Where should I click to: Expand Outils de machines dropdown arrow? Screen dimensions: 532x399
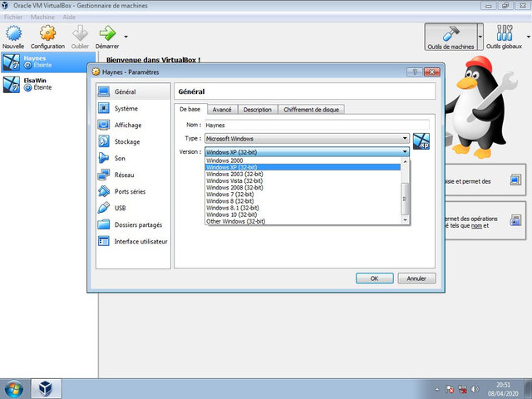480,37
